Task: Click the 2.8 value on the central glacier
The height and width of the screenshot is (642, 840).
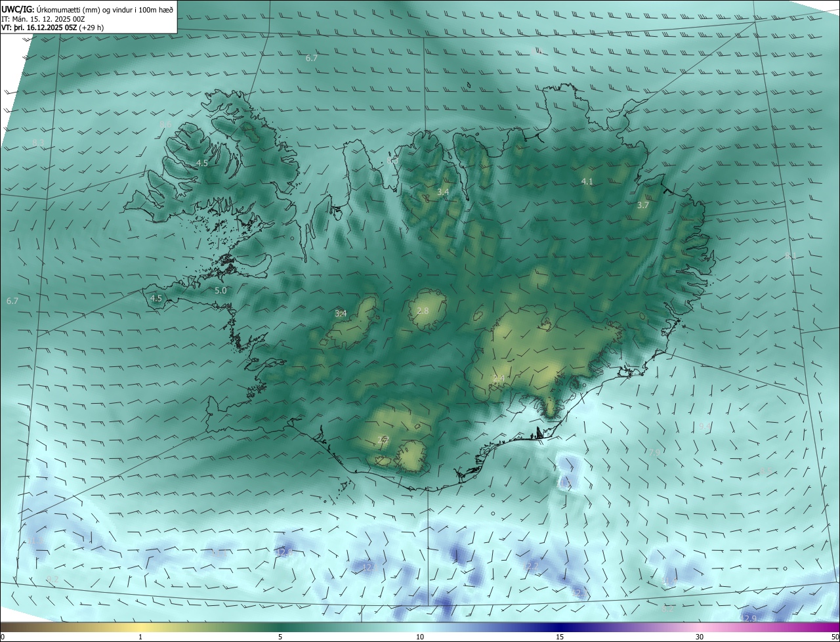Action: coord(423,310)
